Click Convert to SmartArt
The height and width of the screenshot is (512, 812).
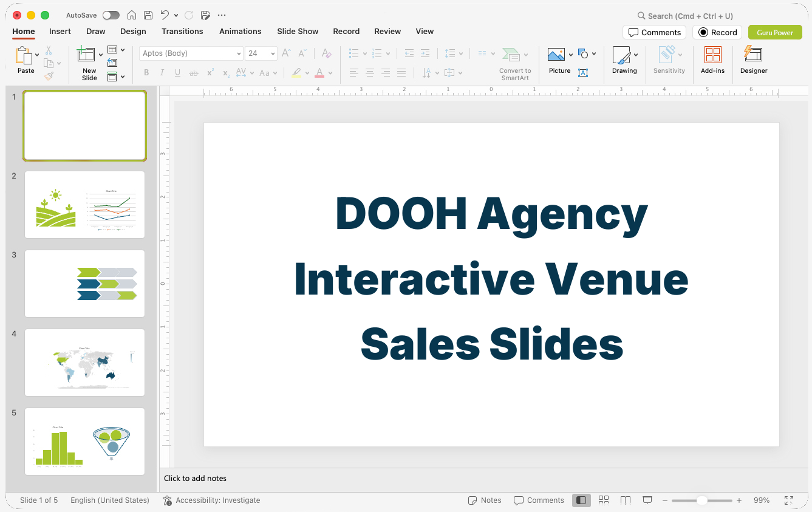tap(515, 64)
